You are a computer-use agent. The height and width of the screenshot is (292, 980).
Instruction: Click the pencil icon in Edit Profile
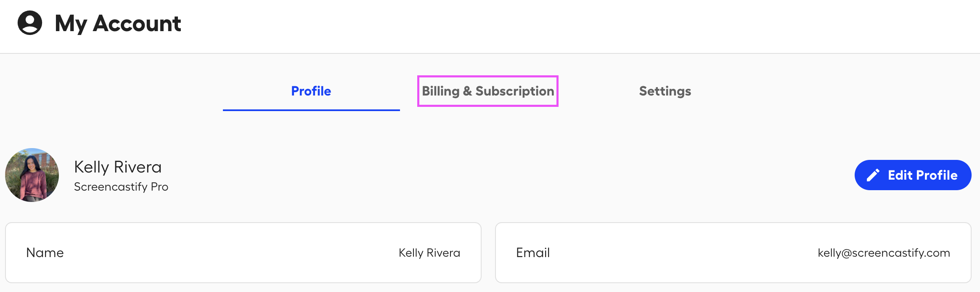coord(873,175)
